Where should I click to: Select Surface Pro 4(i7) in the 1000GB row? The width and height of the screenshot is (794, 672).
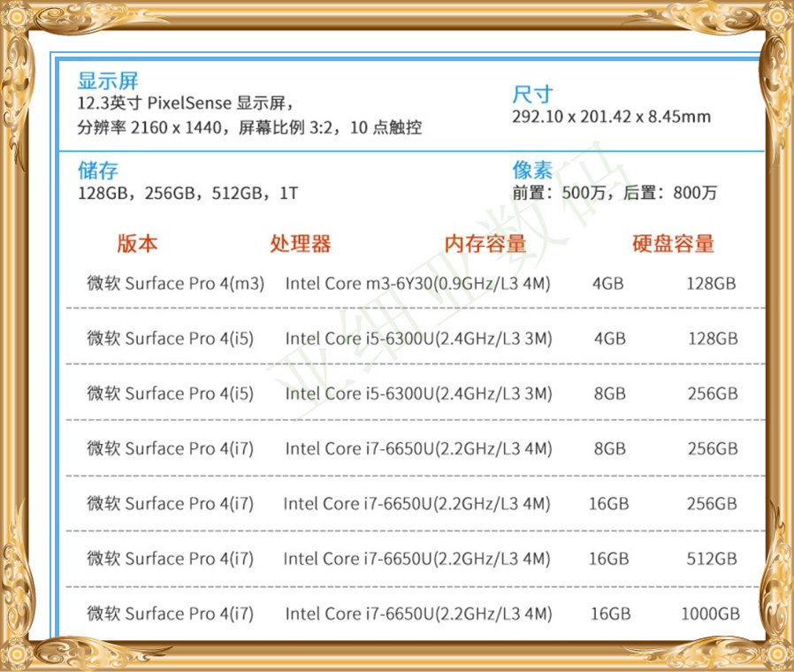tap(170, 614)
